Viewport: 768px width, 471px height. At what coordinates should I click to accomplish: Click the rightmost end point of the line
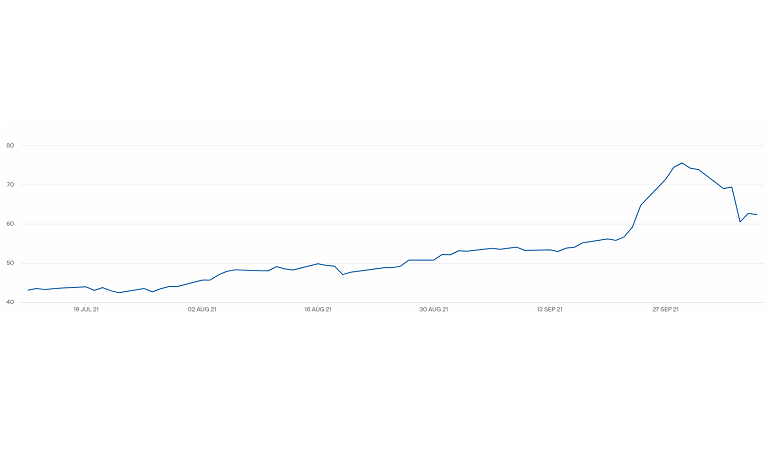(x=756, y=215)
